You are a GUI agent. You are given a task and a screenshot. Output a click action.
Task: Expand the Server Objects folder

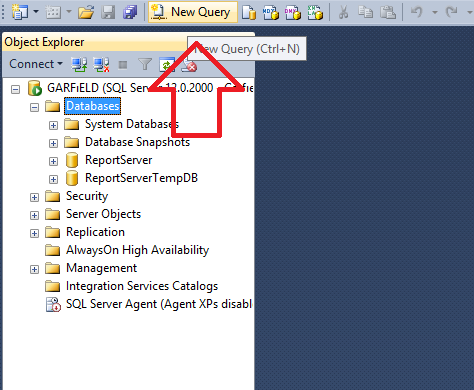(34, 215)
